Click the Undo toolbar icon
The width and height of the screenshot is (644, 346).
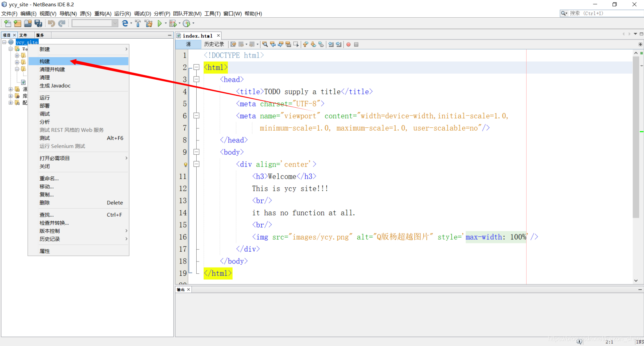[51, 24]
